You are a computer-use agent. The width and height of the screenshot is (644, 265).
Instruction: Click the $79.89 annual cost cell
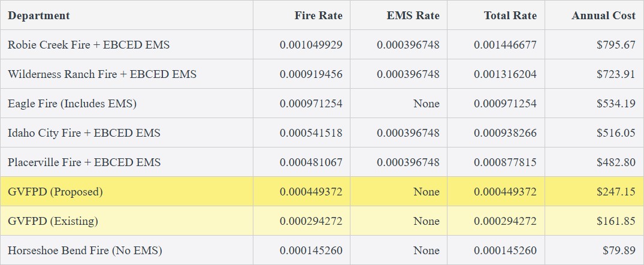pos(619,251)
